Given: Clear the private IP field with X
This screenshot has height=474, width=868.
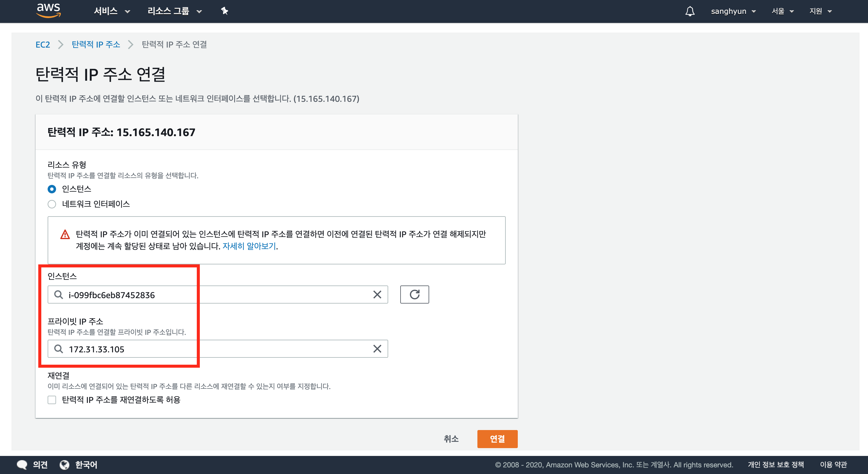Looking at the screenshot, I should pos(377,349).
